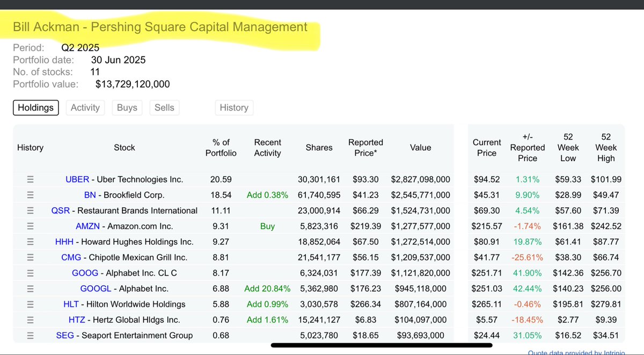Open history icon for CMG row

[31, 257]
